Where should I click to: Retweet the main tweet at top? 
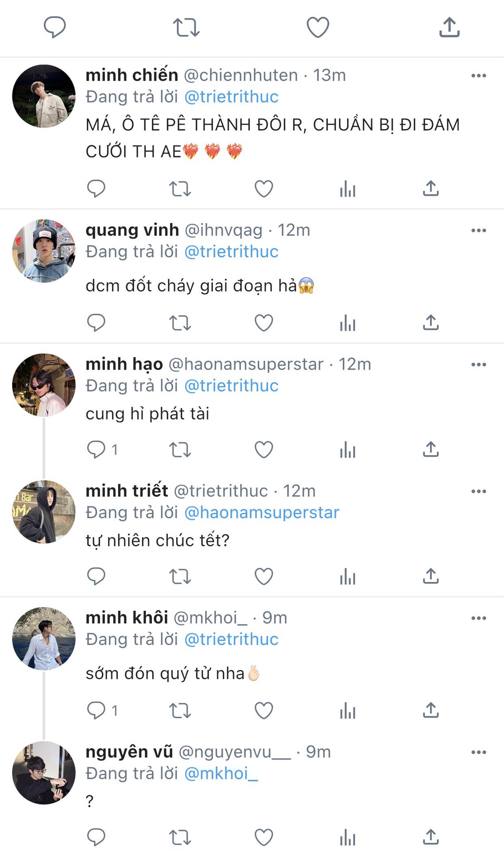[x=186, y=27]
